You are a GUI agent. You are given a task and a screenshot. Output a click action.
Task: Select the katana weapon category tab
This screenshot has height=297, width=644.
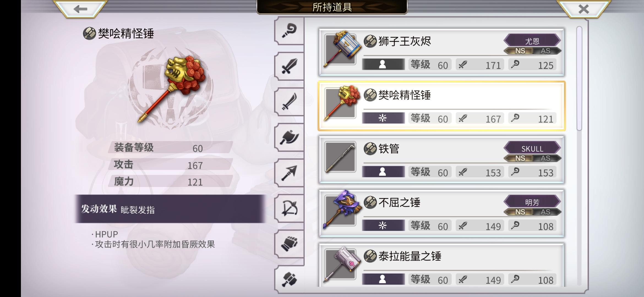pyautogui.click(x=289, y=102)
